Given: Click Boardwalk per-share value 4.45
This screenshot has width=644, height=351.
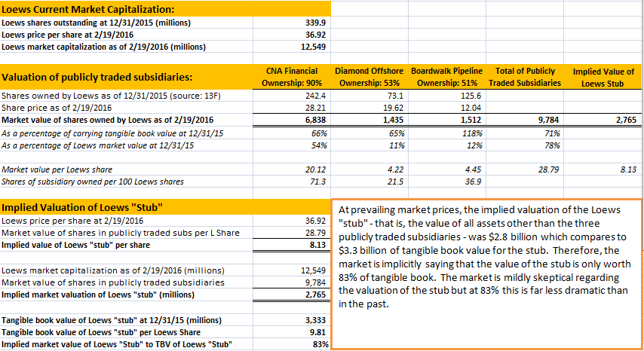Looking at the screenshot, I should pyautogui.click(x=473, y=169).
